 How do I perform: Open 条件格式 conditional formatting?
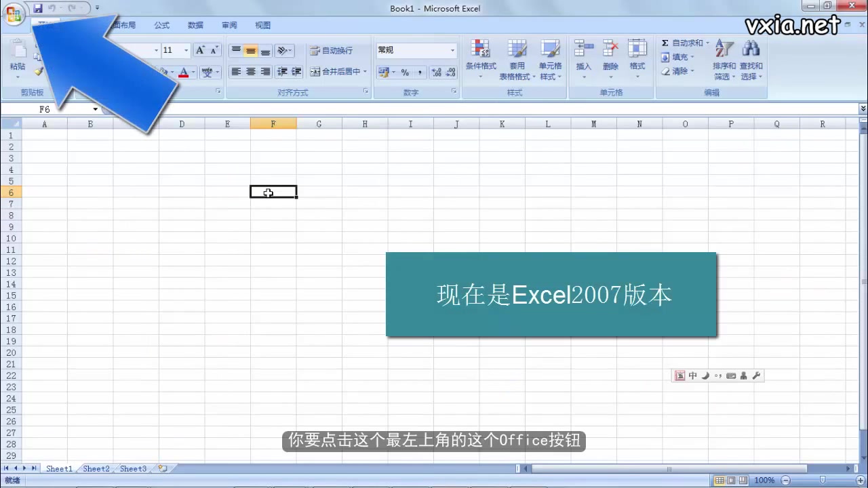(x=481, y=59)
